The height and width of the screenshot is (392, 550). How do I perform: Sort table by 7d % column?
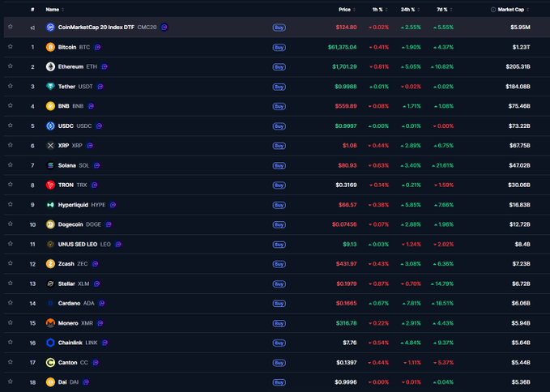click(444, 10)
